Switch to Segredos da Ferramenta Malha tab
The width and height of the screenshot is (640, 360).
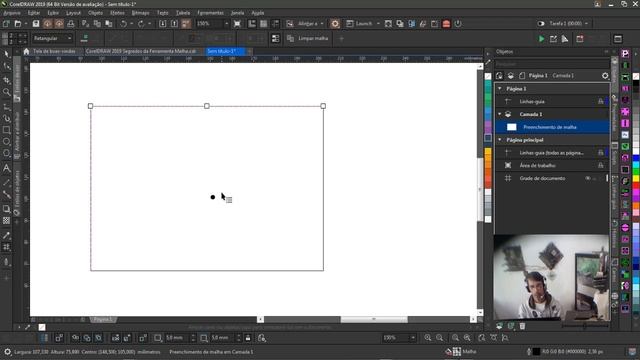(x=140, y=51)
